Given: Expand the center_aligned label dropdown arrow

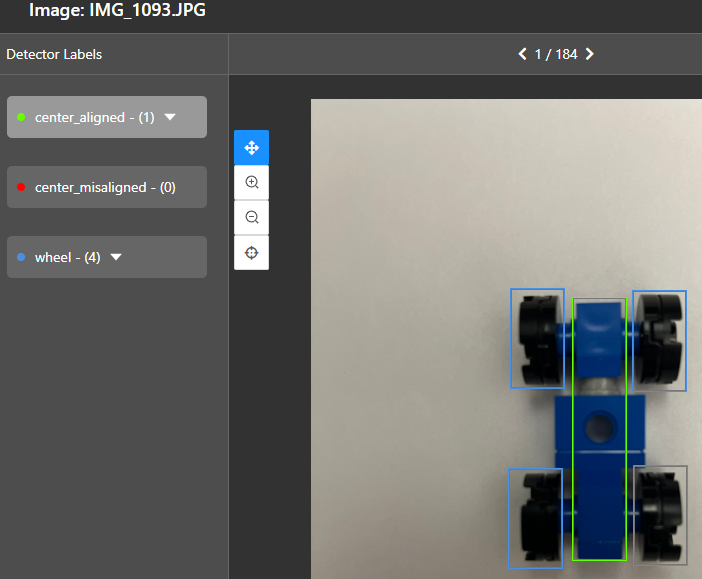Looking at the screenshot, I should pyautogui.click(x=170, y=117).
